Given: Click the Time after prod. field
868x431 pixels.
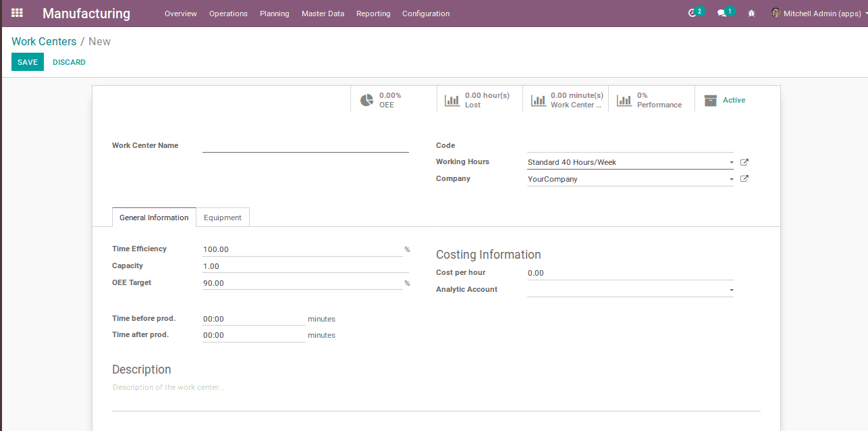Looking at the screenshot, I should click(x=254, y=335).
